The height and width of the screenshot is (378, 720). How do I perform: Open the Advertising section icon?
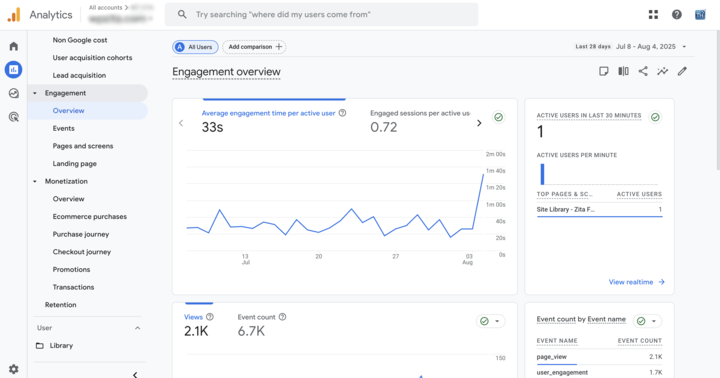pyautogui.click(x=14, y=117)
